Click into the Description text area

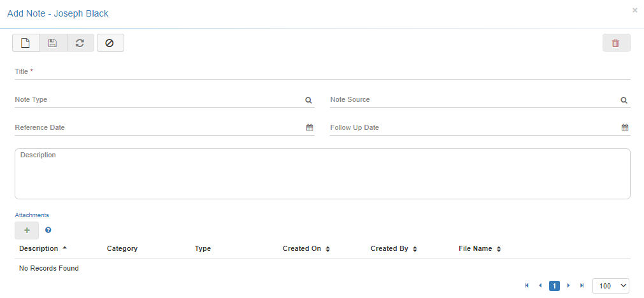[x=322, y=174]
